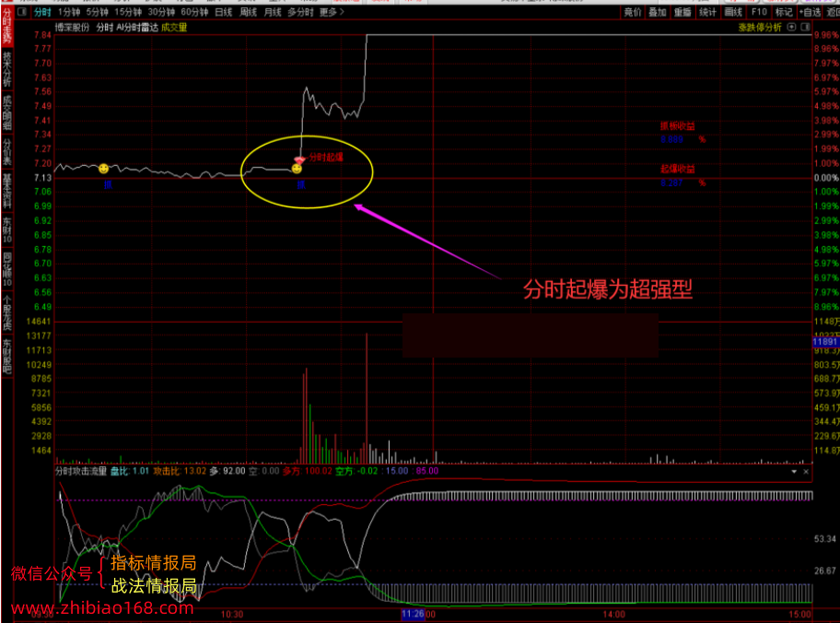This screenshot has width=840, height=623.
Task: Add stock via +自选 button
Action: pos(810,12)
